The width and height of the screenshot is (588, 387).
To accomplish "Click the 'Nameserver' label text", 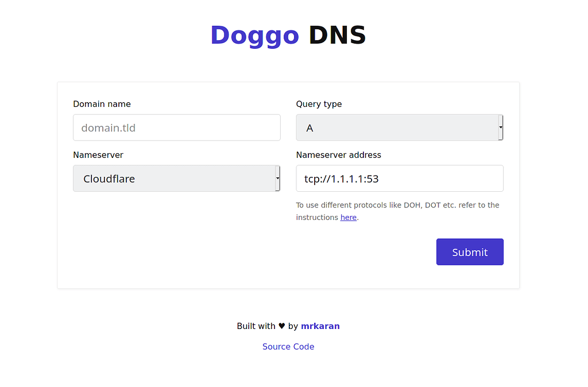I will click(98, 155).
